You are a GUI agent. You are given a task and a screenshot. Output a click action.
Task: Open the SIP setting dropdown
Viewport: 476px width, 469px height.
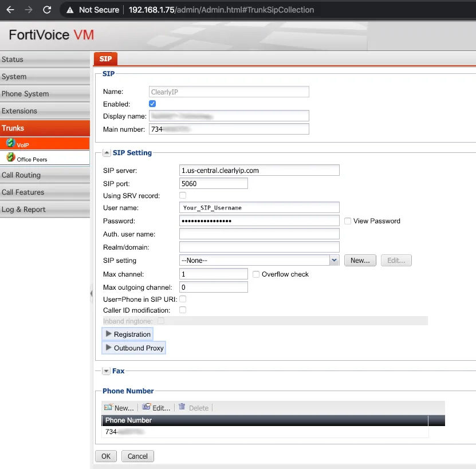(x=335, y=260)
